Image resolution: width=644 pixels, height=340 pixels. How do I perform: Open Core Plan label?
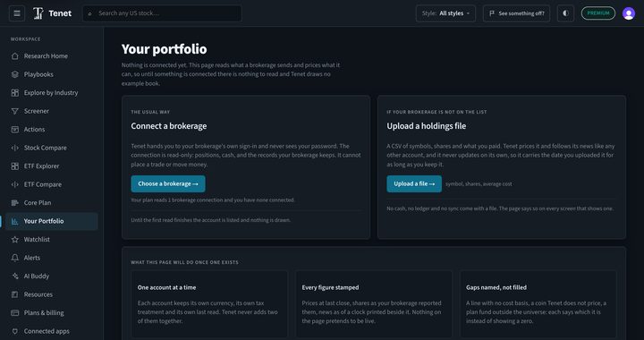click(38, 202)
